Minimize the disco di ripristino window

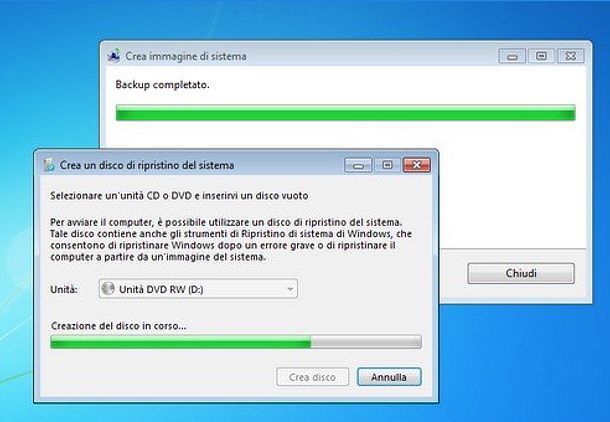[358, 165]
